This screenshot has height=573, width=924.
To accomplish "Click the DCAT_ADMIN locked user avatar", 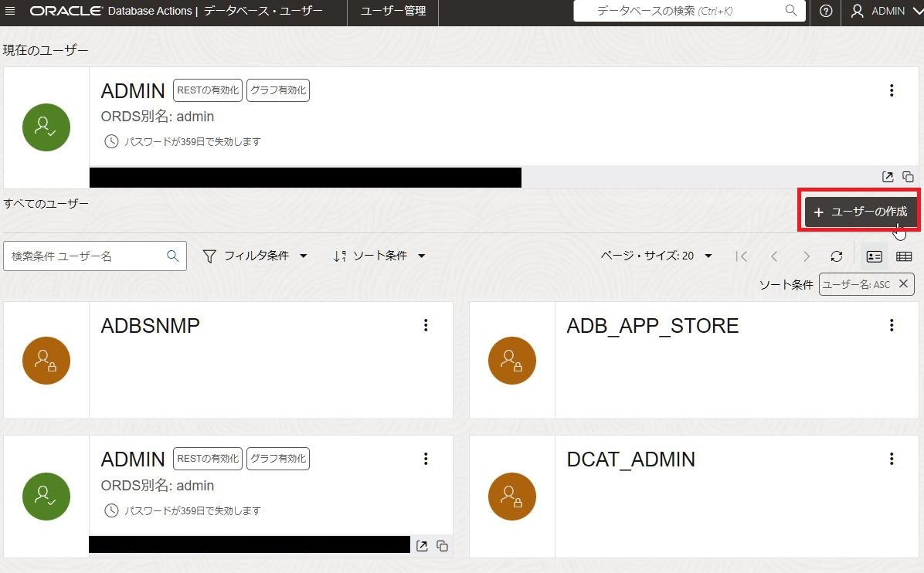I will click(x=512, y=497).
